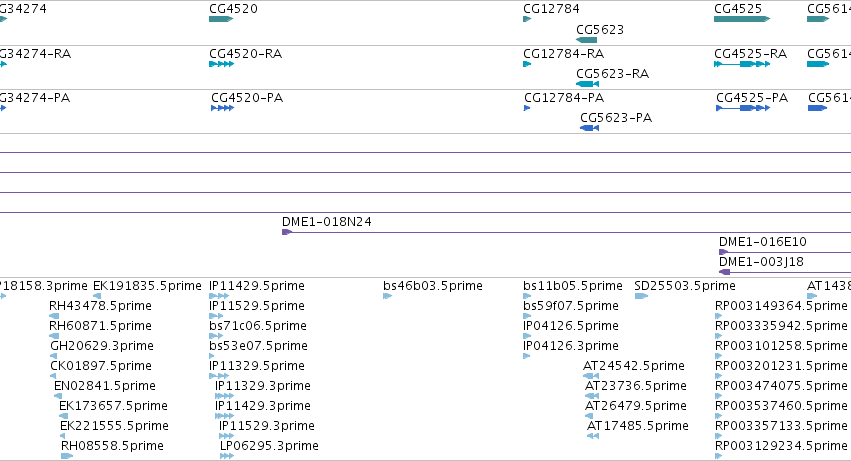Click the arrow glyph under bs46b03.5prime
This screenshot has width=851, height=461.
coord(388,296)
